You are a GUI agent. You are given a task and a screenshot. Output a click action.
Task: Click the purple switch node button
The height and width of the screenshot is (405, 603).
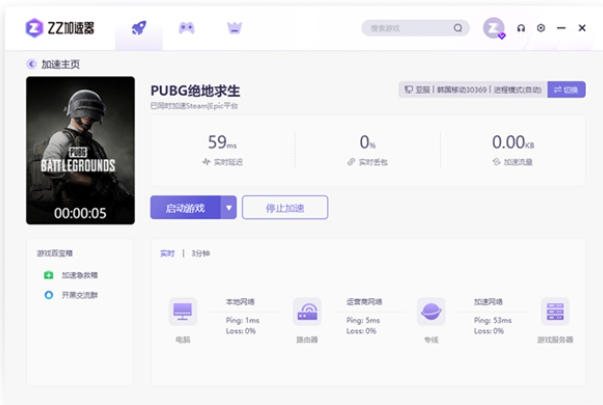point(566,90)
